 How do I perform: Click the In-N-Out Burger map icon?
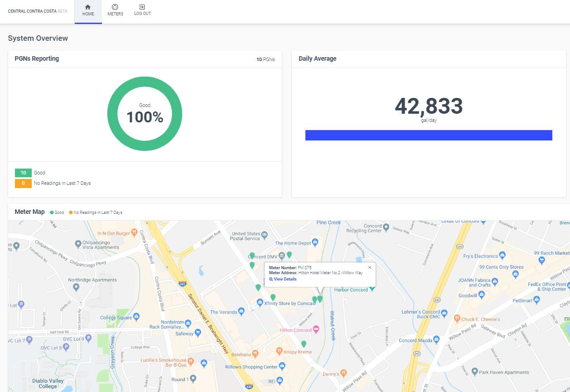pos(134,232)
